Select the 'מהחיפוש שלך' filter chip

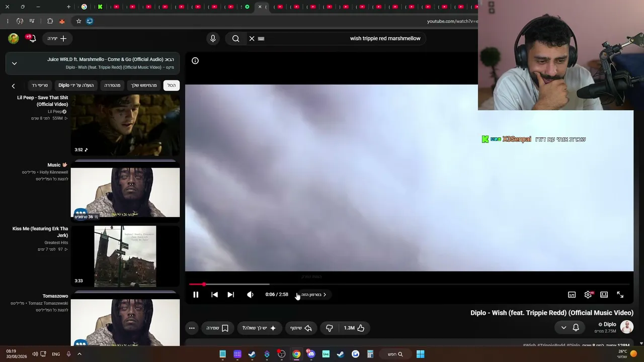tap(144, 85)
